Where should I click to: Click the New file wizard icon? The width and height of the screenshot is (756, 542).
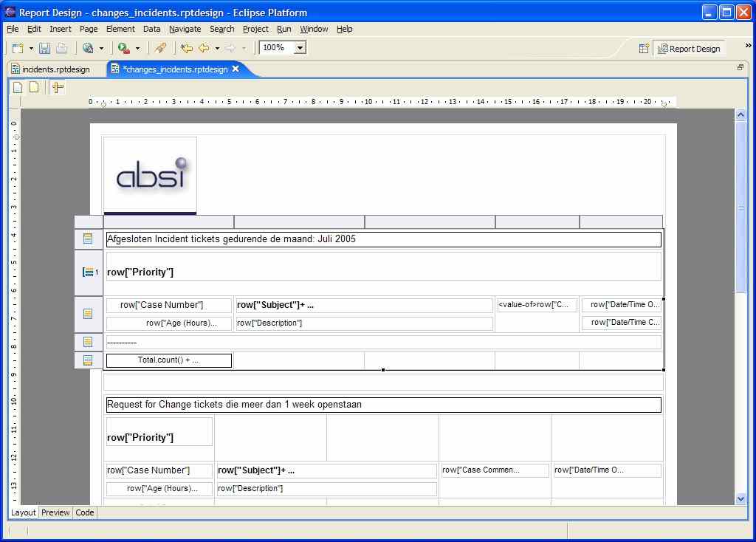pos(18,48)
